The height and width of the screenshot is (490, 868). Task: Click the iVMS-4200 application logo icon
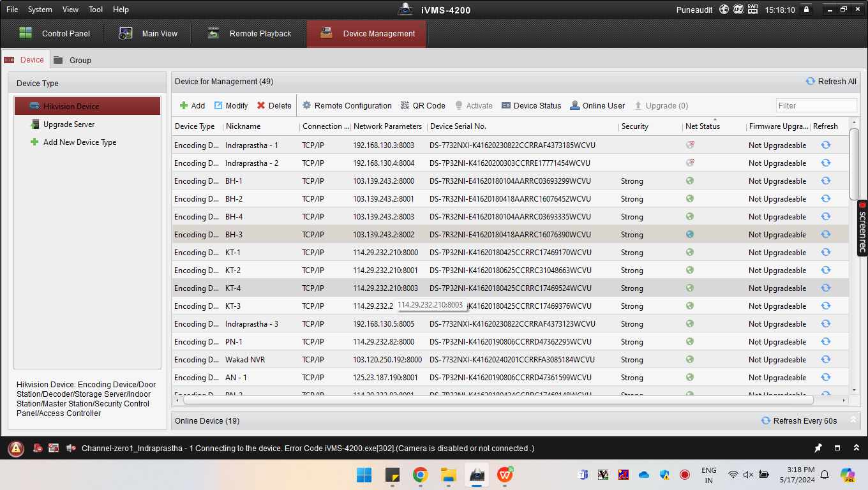tap(406, 10)
